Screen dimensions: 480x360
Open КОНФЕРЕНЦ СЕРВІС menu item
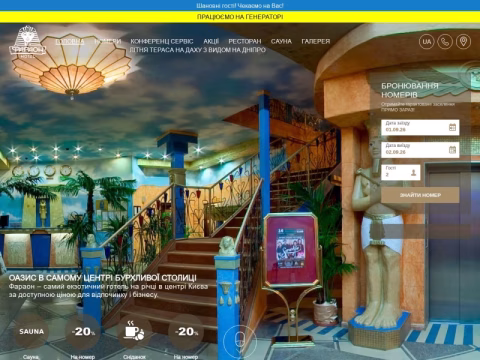162,41
